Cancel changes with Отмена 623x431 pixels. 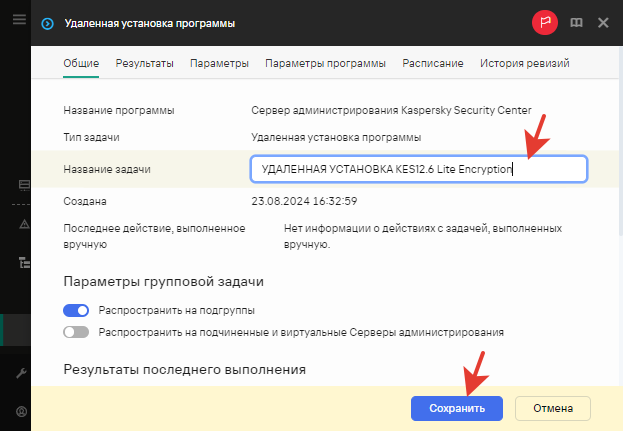click(553, 408)
